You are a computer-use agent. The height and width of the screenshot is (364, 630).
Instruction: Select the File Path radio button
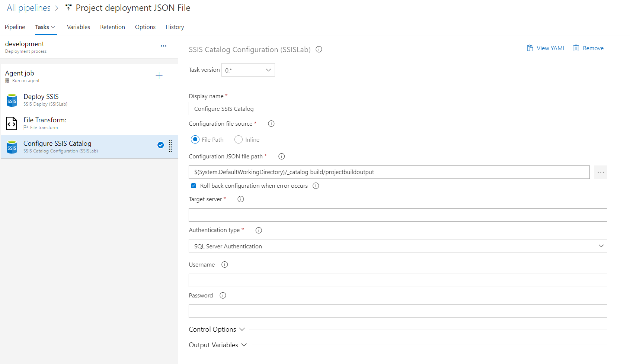(x=195, y=139)
